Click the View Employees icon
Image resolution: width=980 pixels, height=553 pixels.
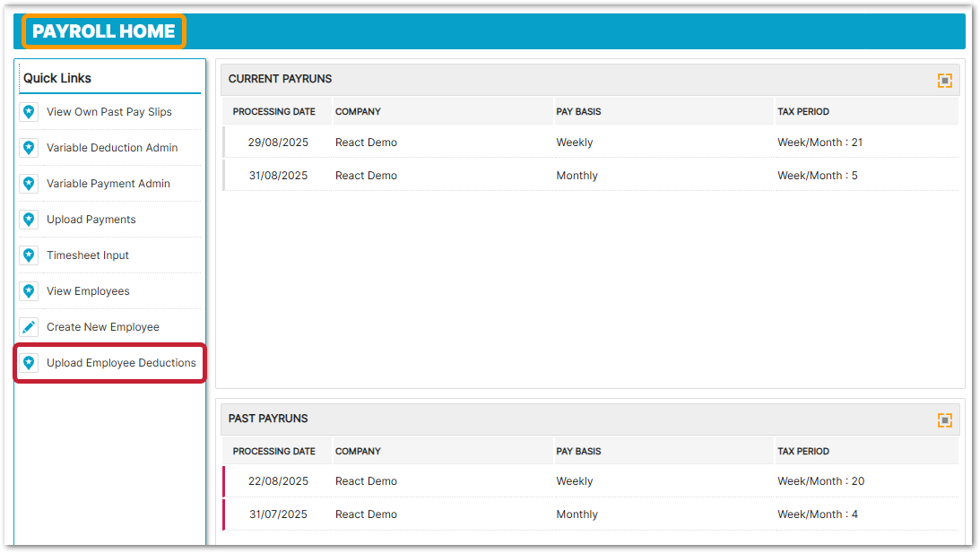tap(29, 291)
